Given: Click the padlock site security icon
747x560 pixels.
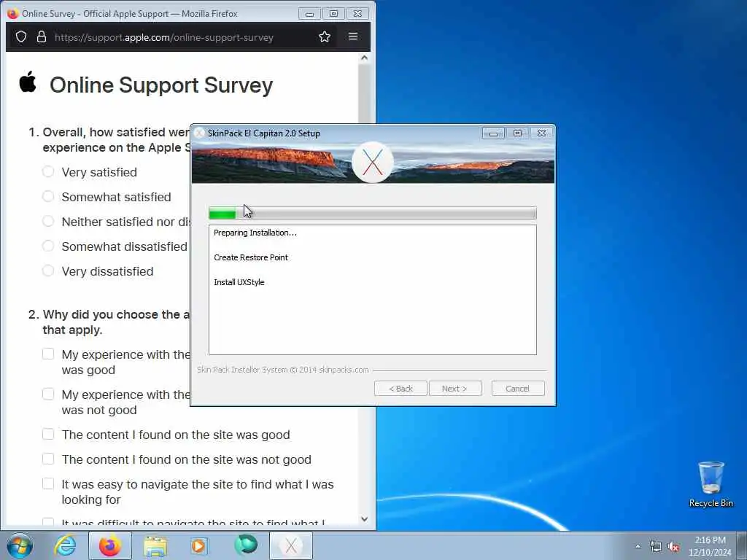Looking at the screenshot, I should [42, 36].
